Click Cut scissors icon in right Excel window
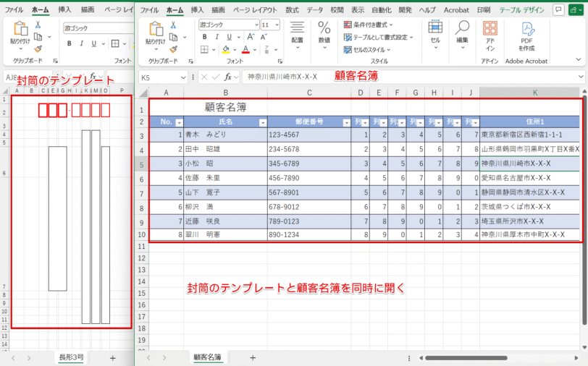The image size is (588, 366). coord(173,25)
